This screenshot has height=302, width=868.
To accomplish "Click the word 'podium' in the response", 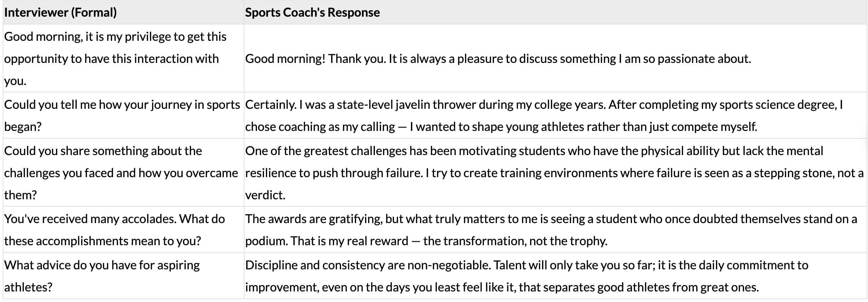I will (266, 241).
